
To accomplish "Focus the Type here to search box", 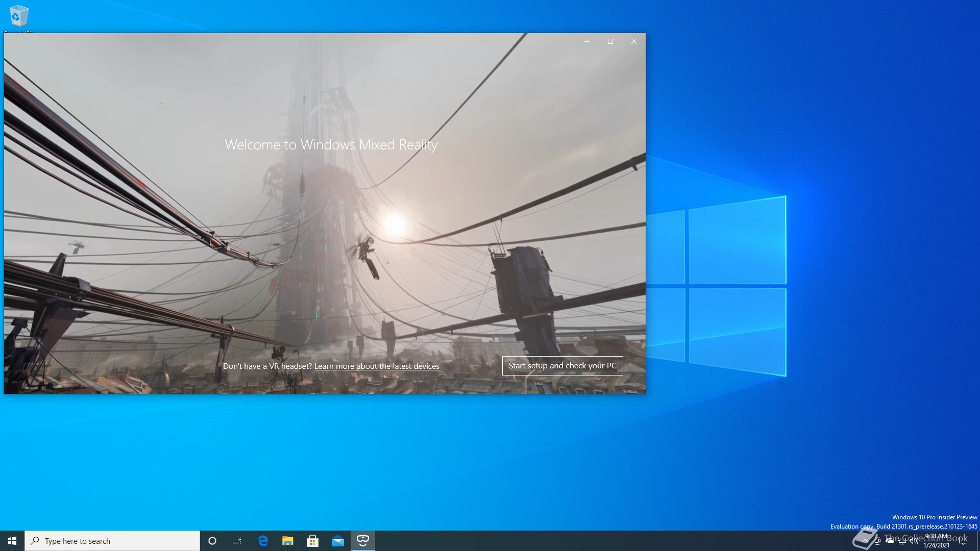I will (112, 541).
